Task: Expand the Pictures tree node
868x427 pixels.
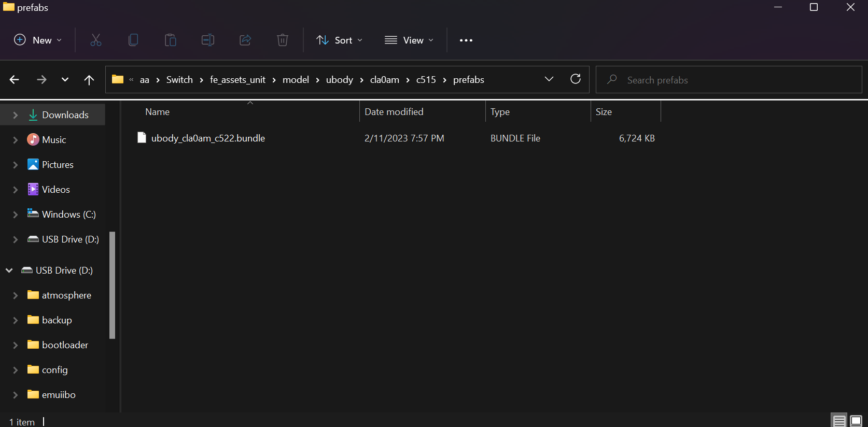Action: 16,165
